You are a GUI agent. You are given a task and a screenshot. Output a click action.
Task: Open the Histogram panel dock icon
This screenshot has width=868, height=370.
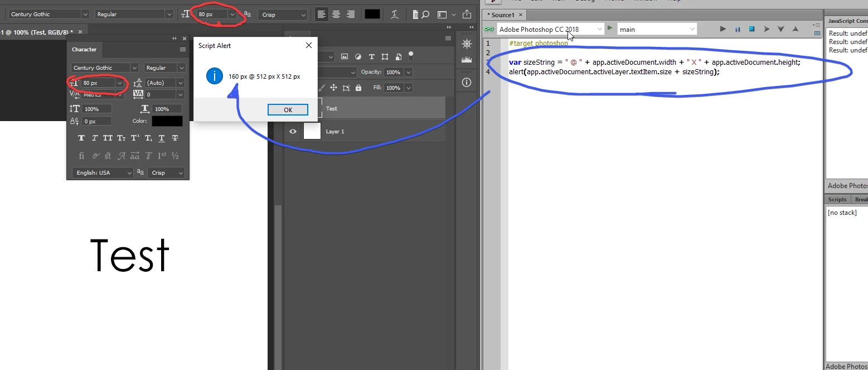(467, 59)
